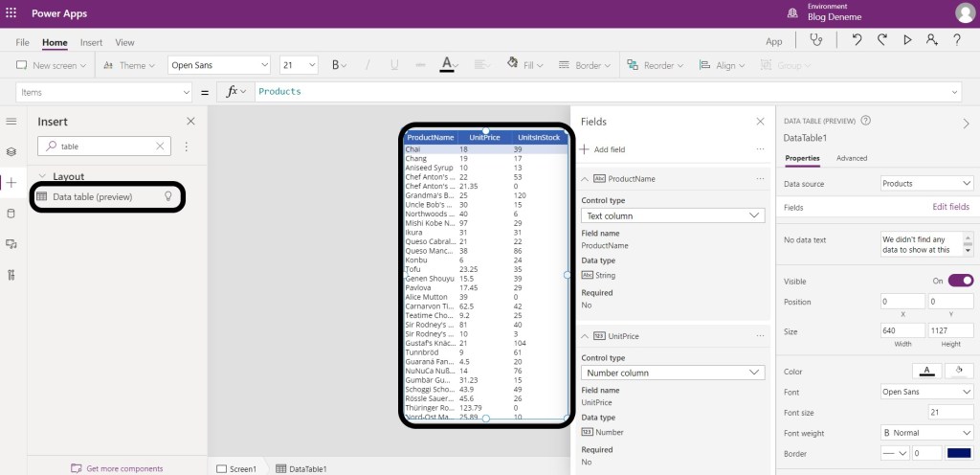The height and width of the screenshot is (475, 980).
Task: Switch to the Advanced tab
Action: 851,158
